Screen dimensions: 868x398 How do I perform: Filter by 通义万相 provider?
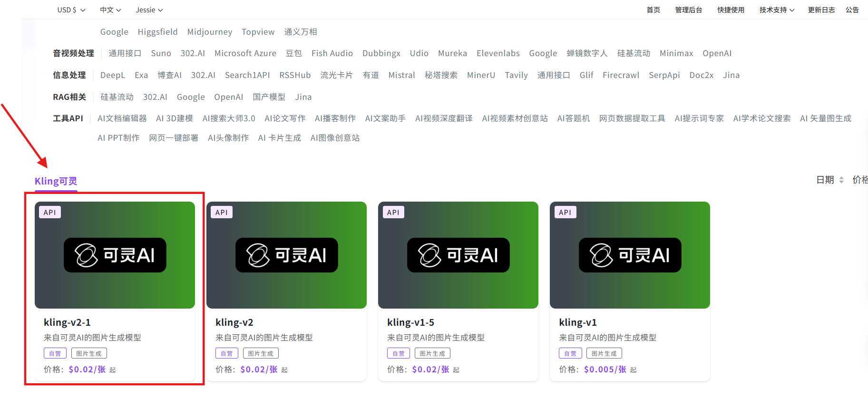coord(301,32)
